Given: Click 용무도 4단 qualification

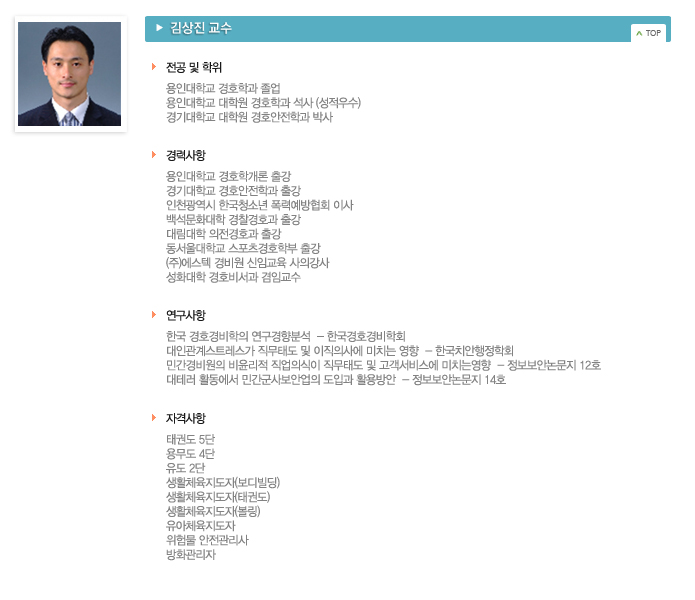Looking at the screenshot, I should point(190,454).
